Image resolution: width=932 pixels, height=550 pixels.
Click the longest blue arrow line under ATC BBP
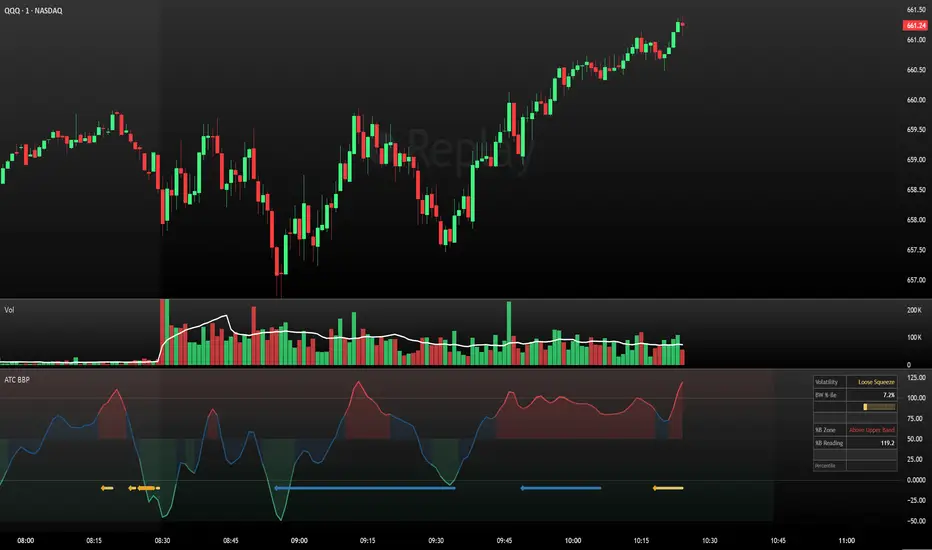click(365, 488)
